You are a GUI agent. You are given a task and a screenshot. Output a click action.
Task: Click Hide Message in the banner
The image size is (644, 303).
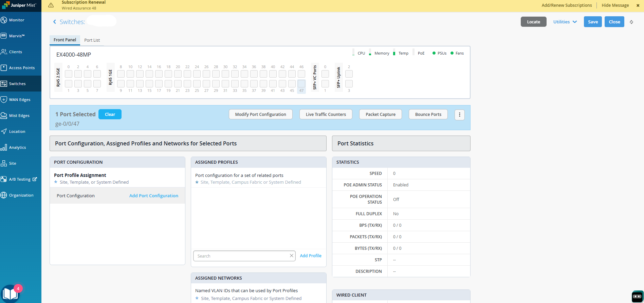[615, 5]
